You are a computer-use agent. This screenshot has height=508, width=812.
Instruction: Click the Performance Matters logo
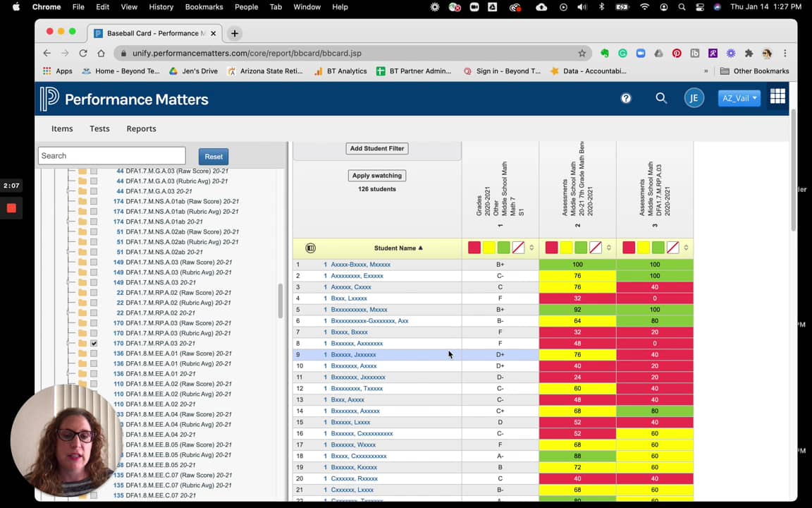pos(124,99)
